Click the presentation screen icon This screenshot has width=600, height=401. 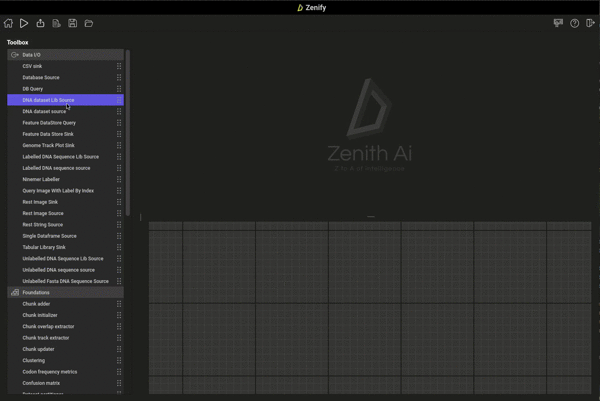[558, 23]
